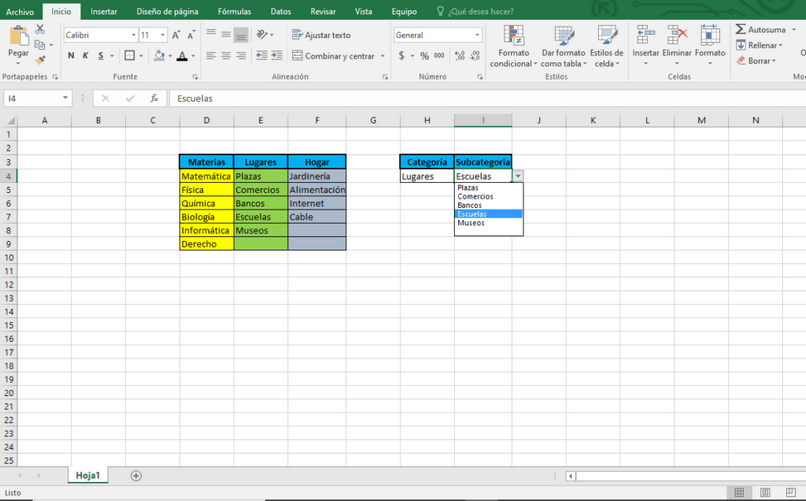Image resolution: width=806 pixels, height=501 pixels.
Task: Click the dropdown arrow beside cell I4
Action: 518,176
